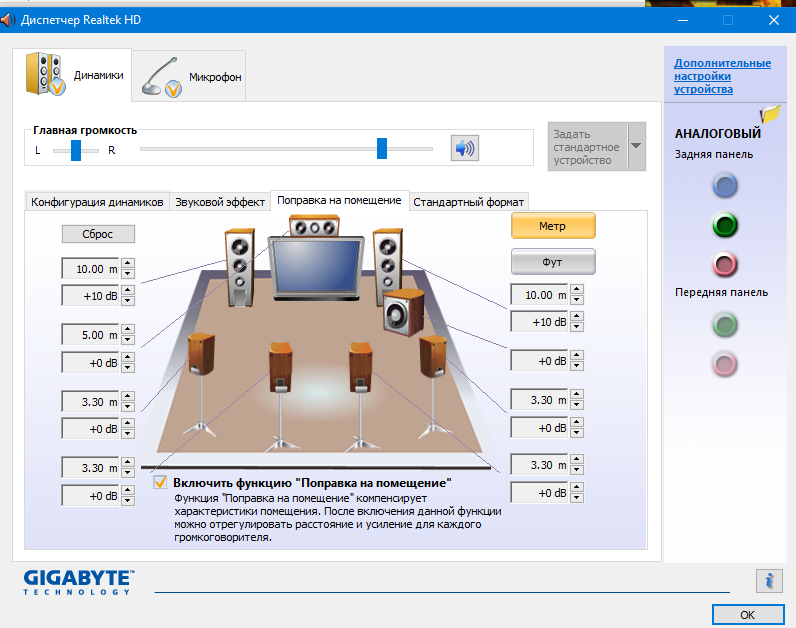Open Стандартный формат tab
The width and height of the screenshot is (796, 628).
468,202
